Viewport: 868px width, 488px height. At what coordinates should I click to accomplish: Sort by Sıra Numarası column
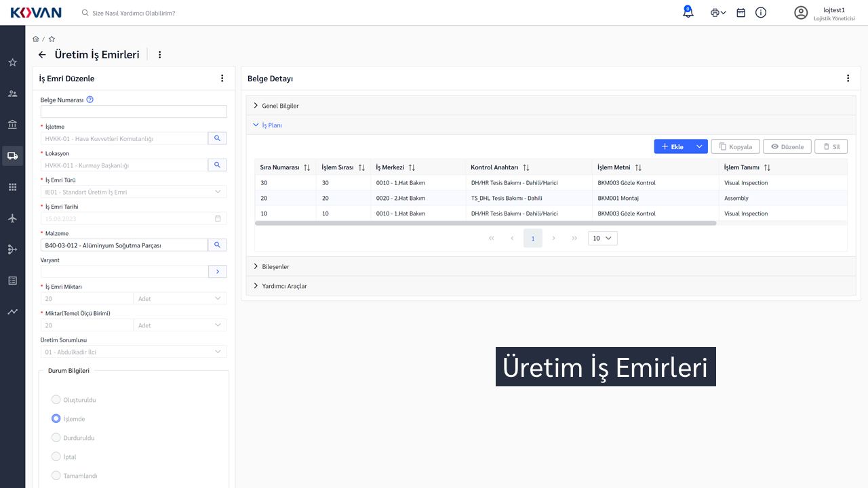[307, 167]
